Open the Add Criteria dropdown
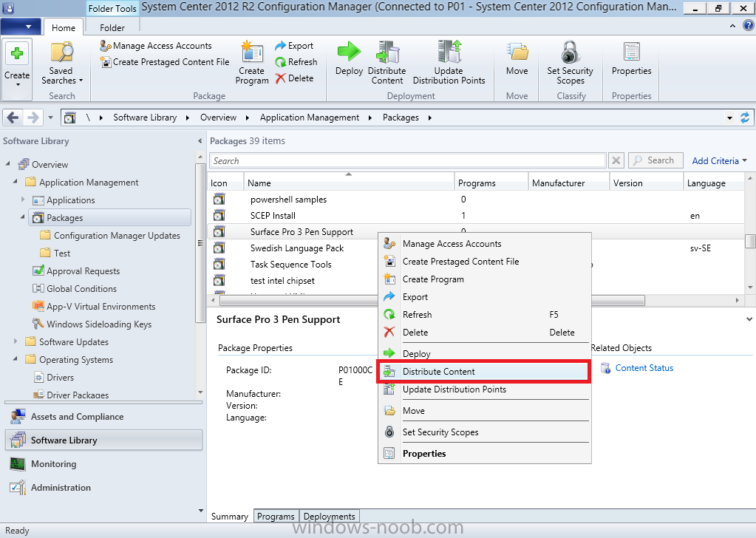This screenshot has width=756, height=538. [x=719, y=160]
